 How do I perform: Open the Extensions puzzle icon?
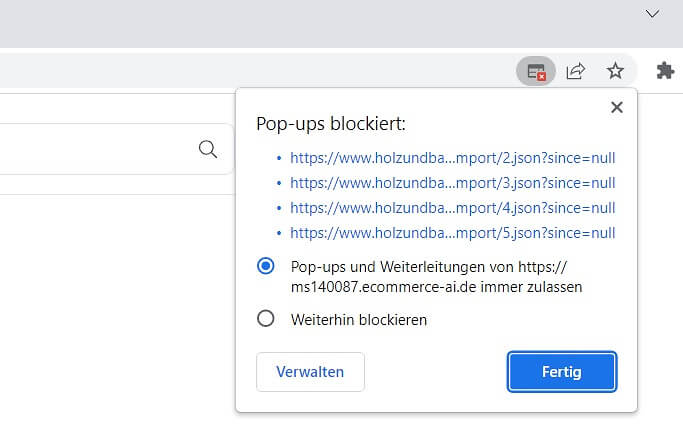pos(665,71)
